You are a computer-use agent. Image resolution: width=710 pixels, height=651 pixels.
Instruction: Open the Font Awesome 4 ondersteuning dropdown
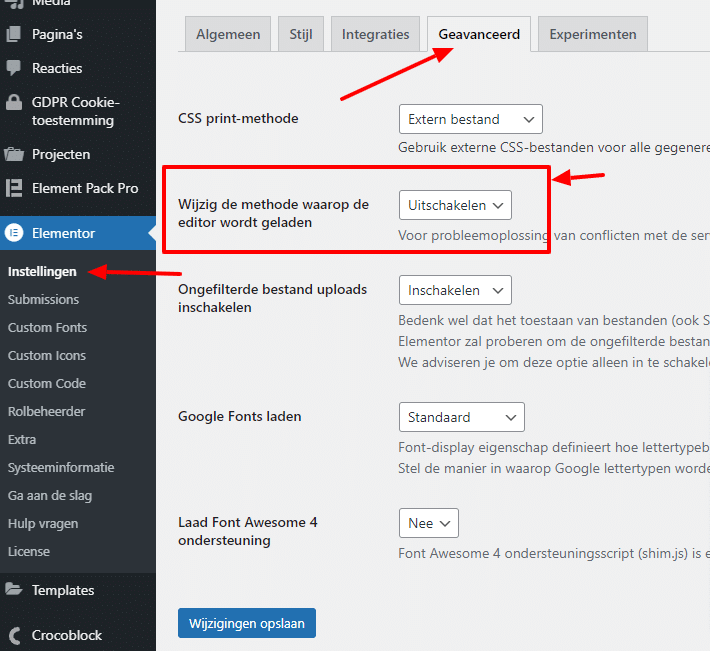click(428, 523)
